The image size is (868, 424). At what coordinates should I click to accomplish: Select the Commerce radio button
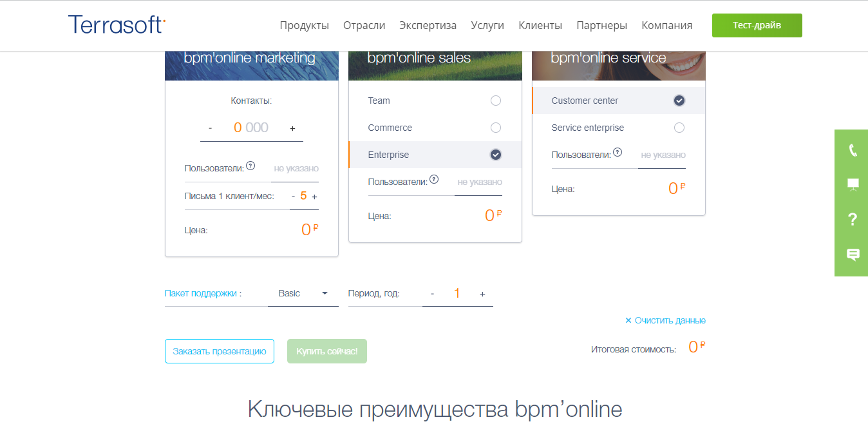[x=496, y=128]
